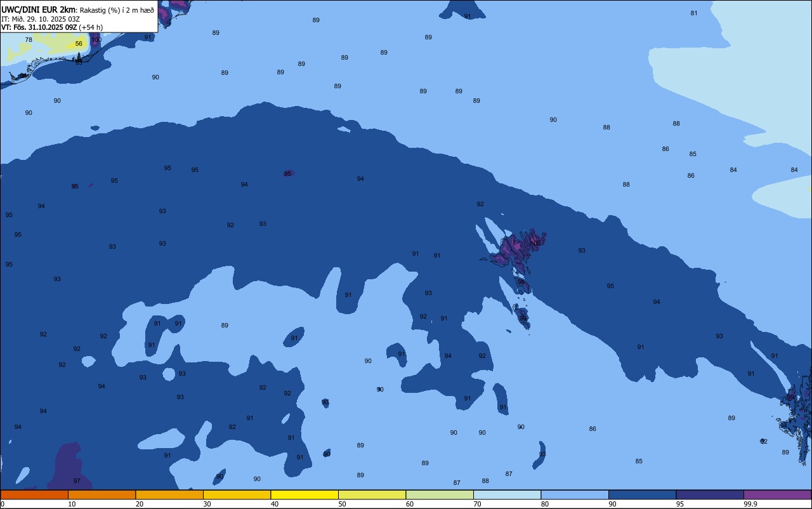Image resolution: width=812 pixels, height=509 pixels.
Task: Click the humidity value "56" on the yellow area
Action: tap(79, 44)
